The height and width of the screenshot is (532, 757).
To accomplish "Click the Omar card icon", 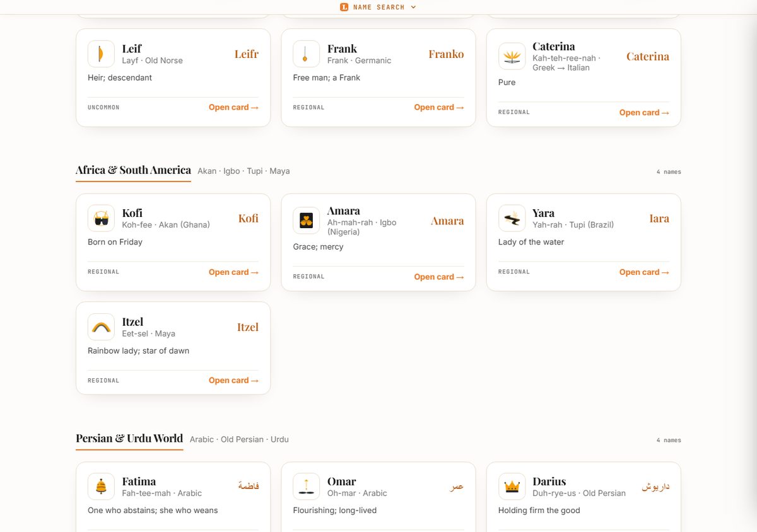I will (x=307, y=487).
